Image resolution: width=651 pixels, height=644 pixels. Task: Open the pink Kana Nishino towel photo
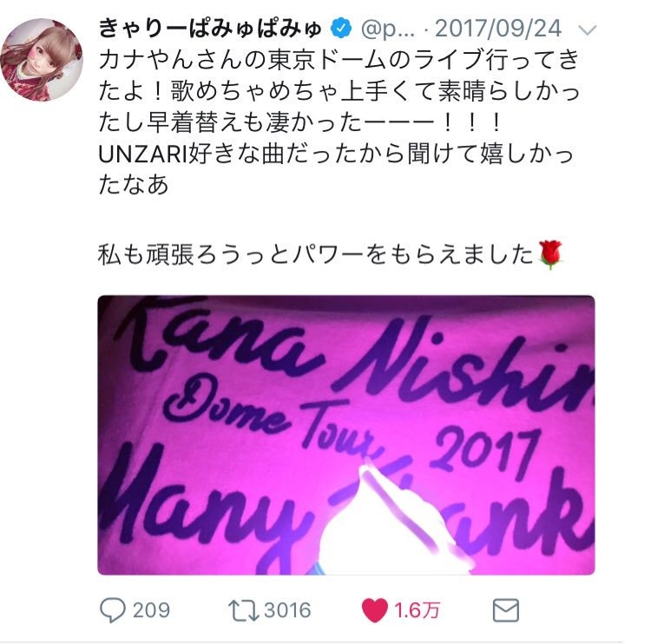click(346, 435)
